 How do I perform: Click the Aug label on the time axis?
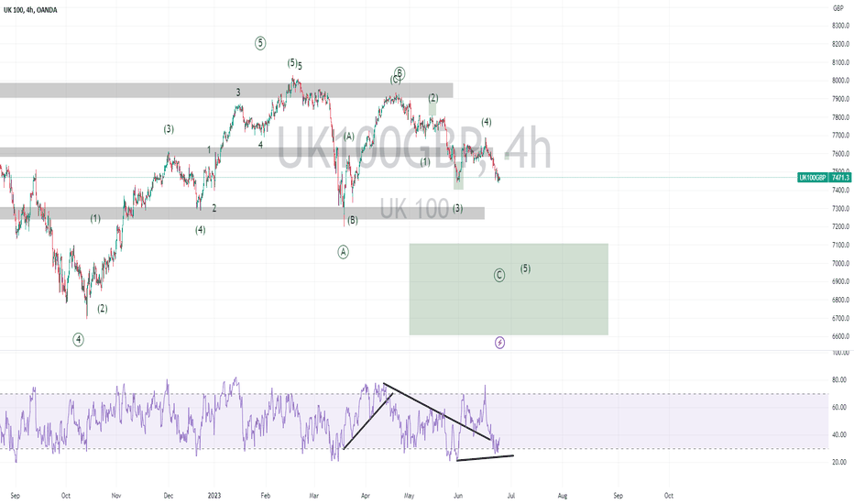coord(563,496)
